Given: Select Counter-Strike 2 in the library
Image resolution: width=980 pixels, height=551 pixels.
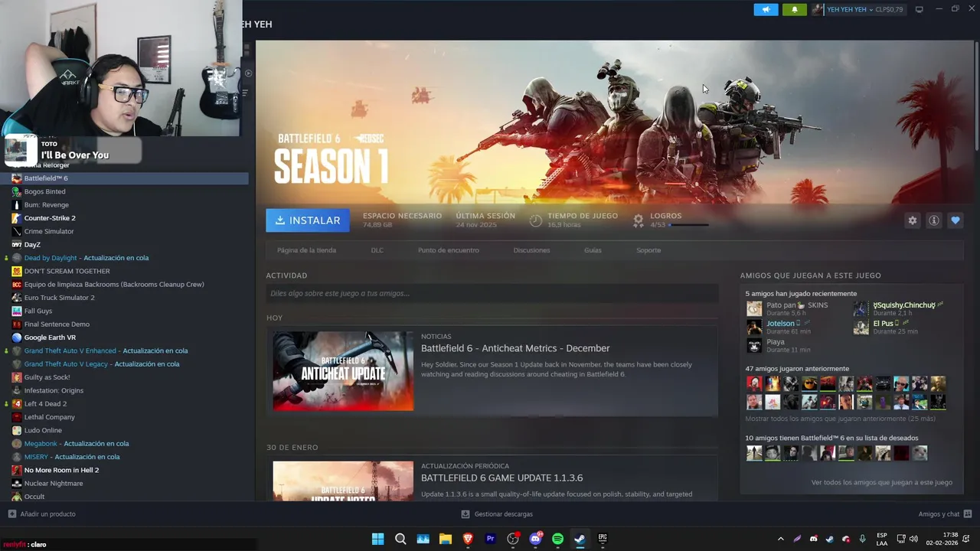Looking at the screenshot, I should pos(124,218).
